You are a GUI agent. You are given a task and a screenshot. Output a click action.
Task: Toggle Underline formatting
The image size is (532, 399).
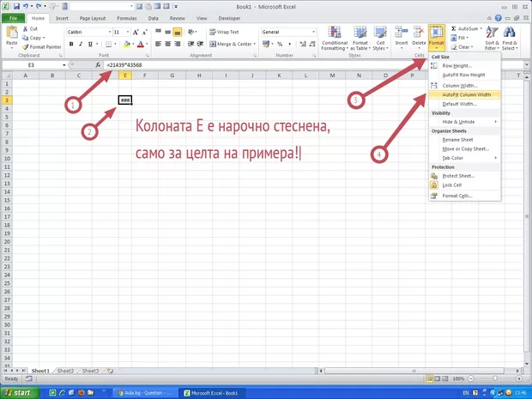90,44
